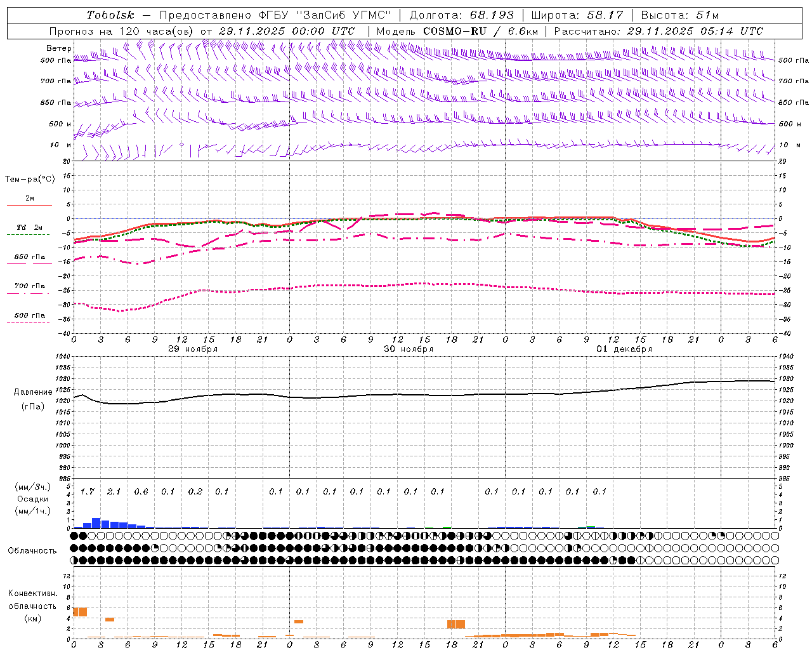The image size is (812, 650).
Task: Click the '01 декабря' date label
Action: (x=624, y=349)
